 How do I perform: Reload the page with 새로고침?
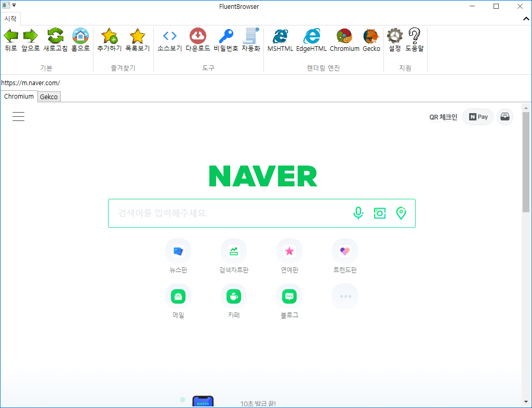[56, 39]
